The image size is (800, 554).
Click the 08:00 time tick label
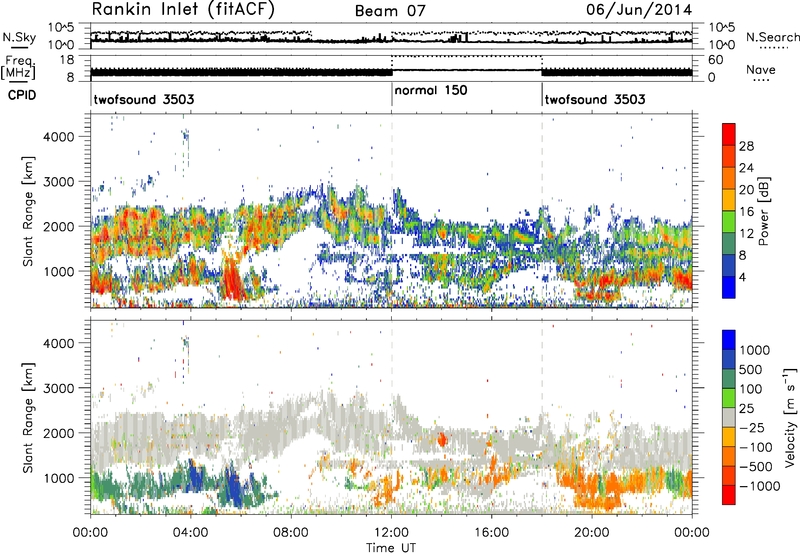290,533
